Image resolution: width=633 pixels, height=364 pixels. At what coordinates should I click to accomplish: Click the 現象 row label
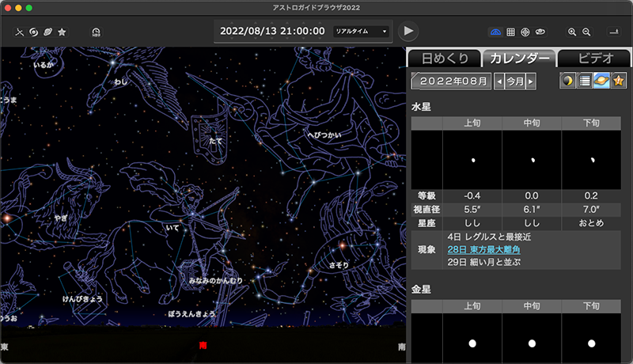tap(426, 250)
